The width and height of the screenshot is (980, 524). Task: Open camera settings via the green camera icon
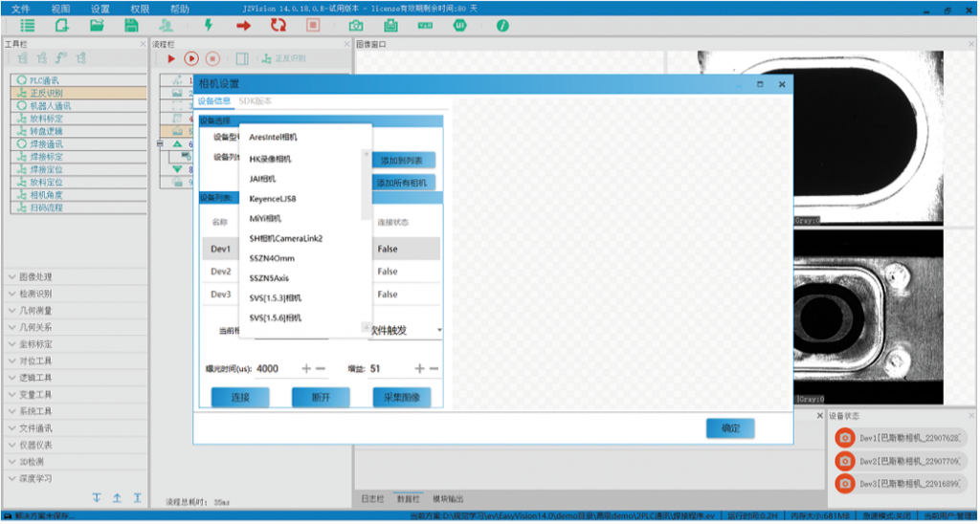click(356, 26)
